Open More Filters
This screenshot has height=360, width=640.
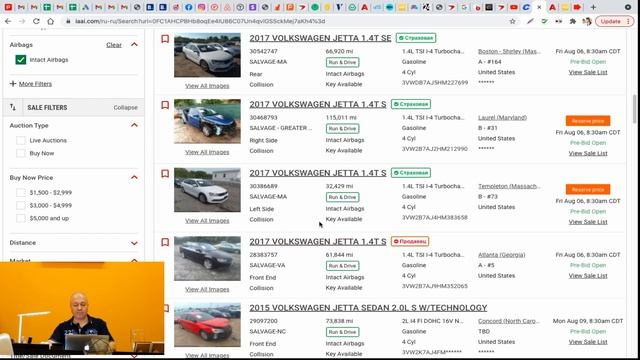coord(35,84)
